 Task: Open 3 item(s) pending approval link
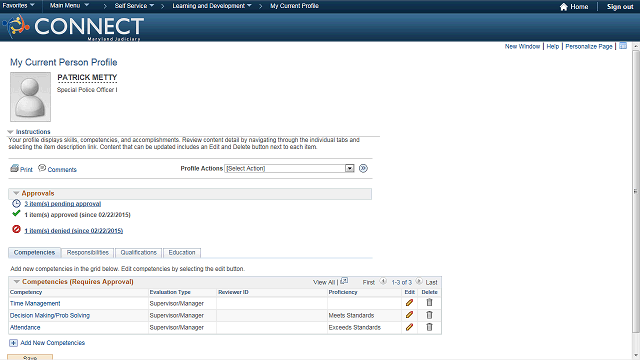pyautogui.click(x=62, y=204)
